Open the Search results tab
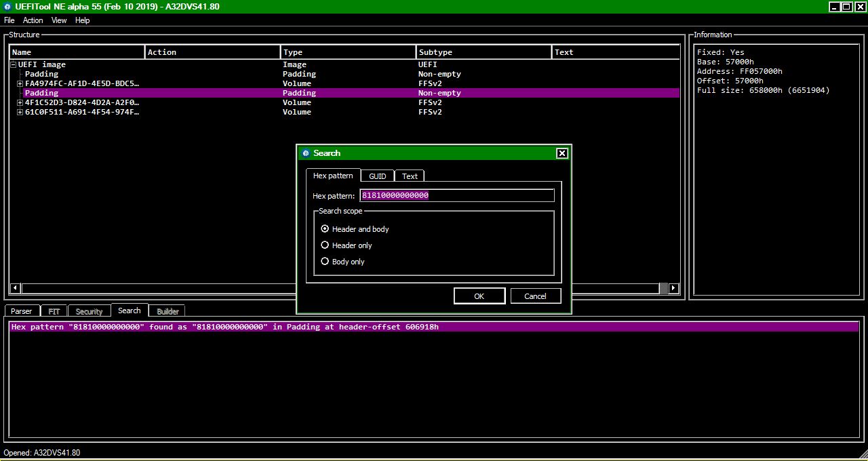The image size is (868, 461). (x=130, y=310)
